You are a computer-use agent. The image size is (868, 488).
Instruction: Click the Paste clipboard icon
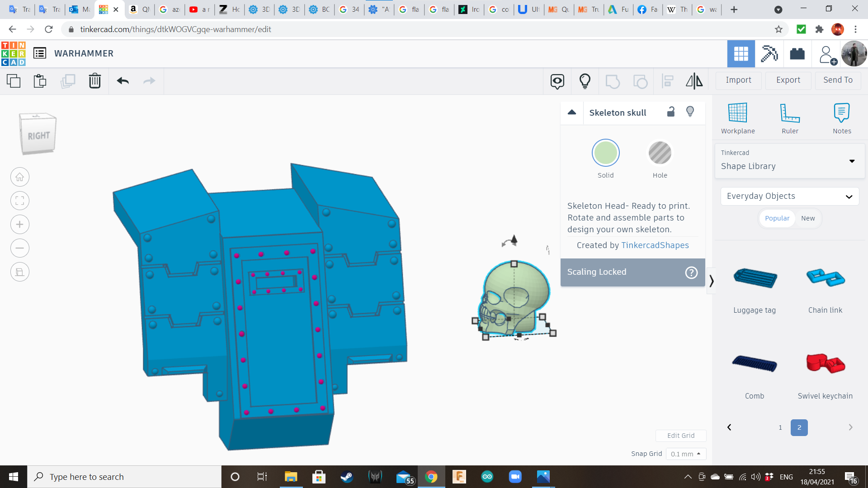point(40,81)
